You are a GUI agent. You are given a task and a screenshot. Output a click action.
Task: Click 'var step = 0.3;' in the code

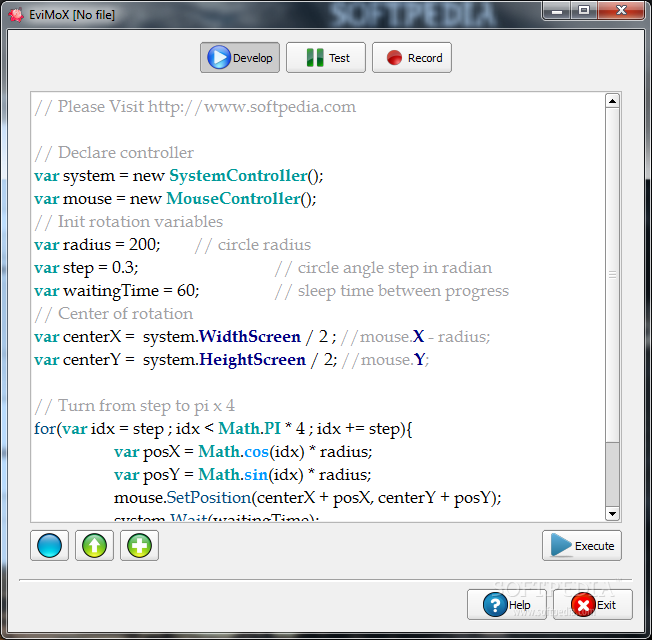86,268
